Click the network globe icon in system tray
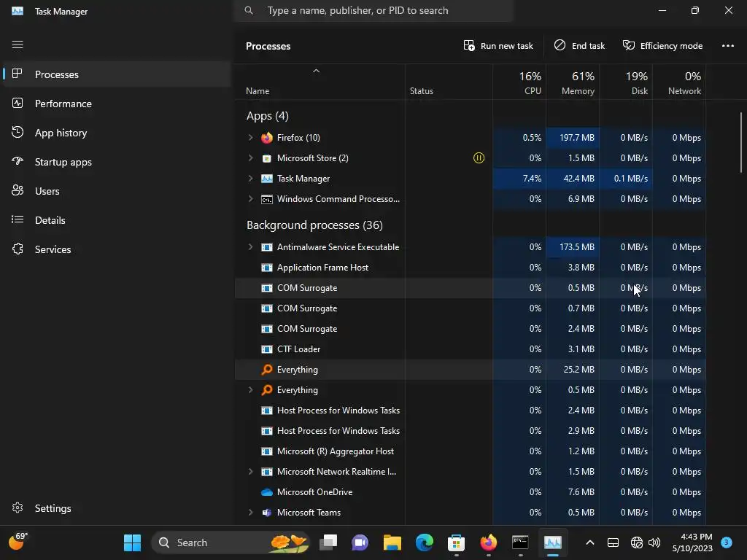Image resolution: width=747 pixels, height=560 pixels. click(x=636, y=542)
